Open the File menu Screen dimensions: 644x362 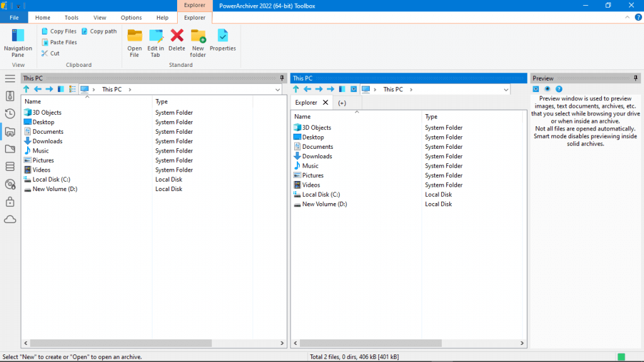[x=14, y=18]
